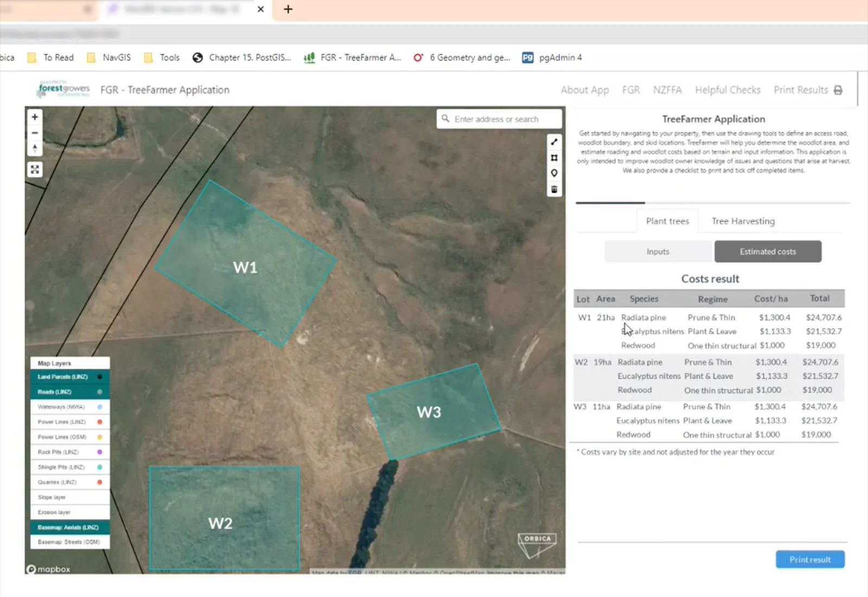Show the Estimated costs panel

(768, 252)
